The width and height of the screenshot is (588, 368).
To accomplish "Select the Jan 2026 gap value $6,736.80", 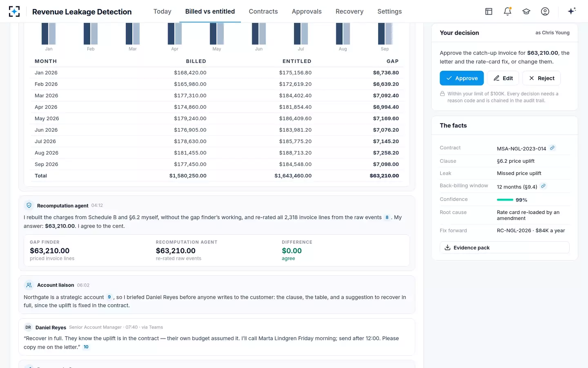I will click(x=386, y=72).
